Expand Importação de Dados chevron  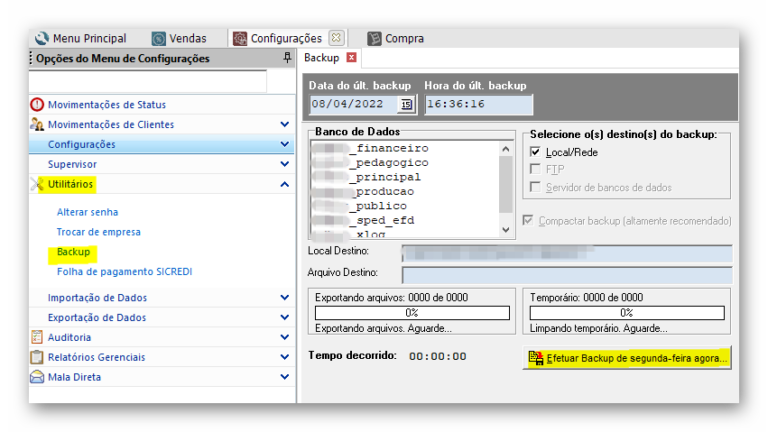click(284, 297)
